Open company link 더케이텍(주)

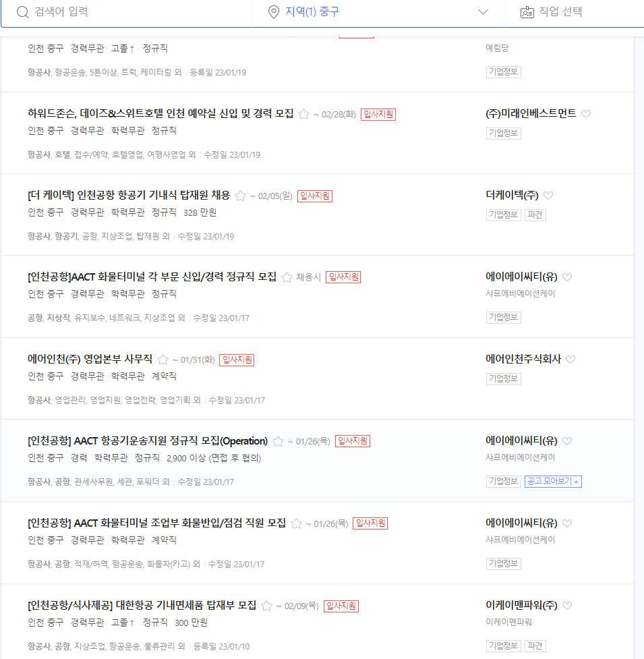[512, 196]
